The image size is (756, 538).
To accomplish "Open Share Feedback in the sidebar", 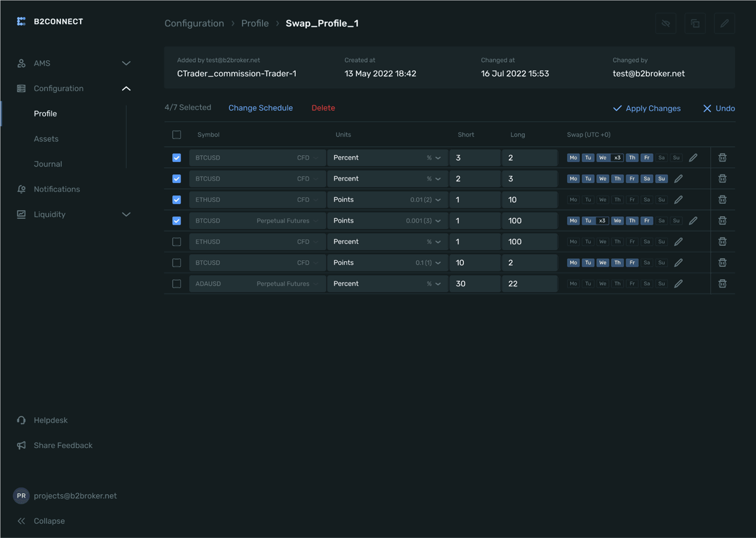I will point(63,446).
